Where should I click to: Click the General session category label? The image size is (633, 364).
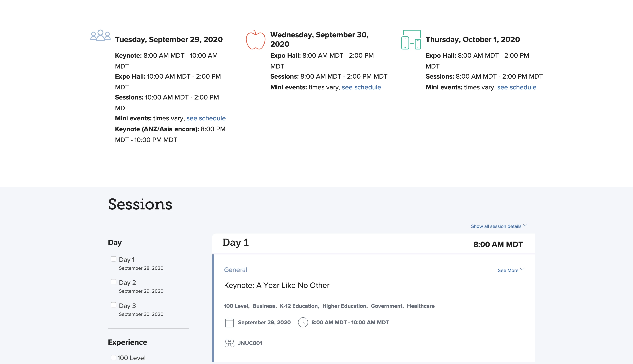235,270
